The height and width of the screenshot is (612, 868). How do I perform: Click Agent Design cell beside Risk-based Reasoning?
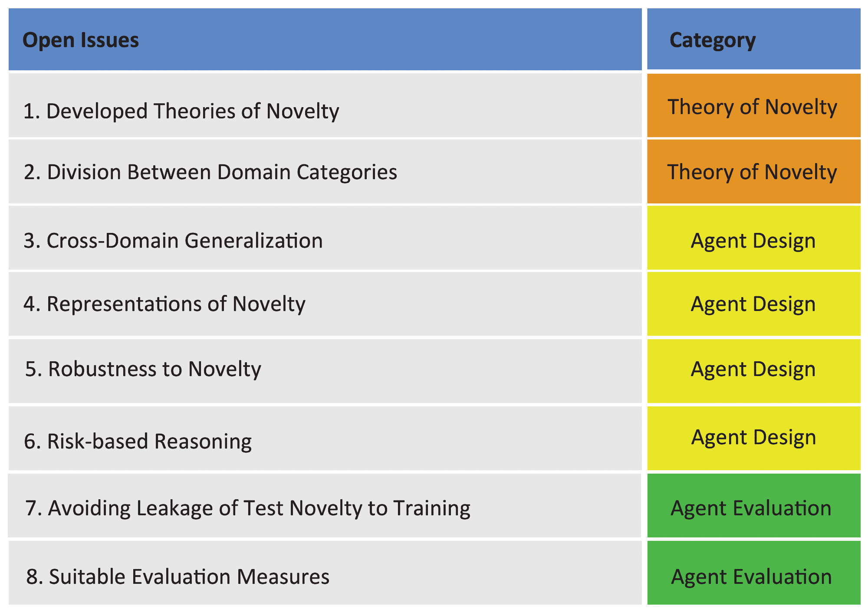(x=753, y=437)
